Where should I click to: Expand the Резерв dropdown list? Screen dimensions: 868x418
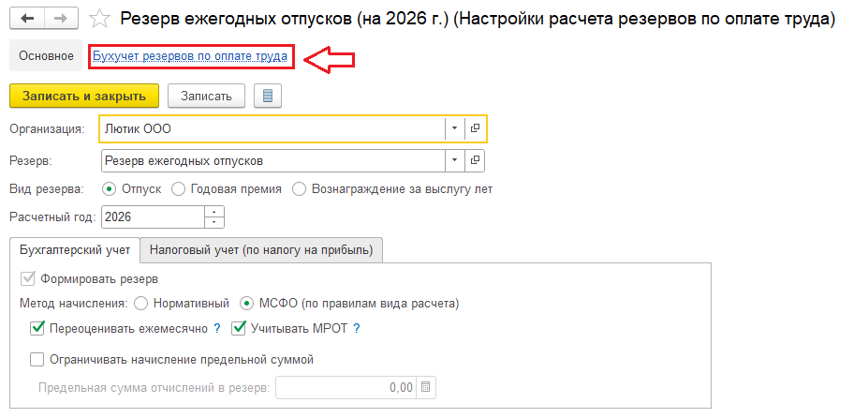click(454, 160)
